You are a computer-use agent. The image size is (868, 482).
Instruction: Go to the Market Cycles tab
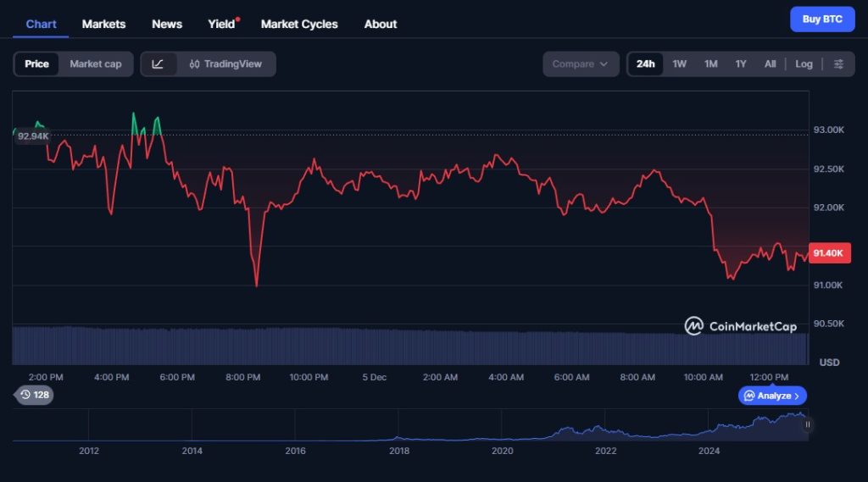(x=299, y=24)
